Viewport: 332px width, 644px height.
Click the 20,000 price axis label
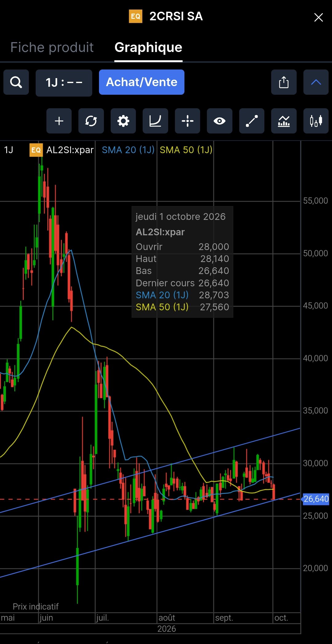point(315,568)
